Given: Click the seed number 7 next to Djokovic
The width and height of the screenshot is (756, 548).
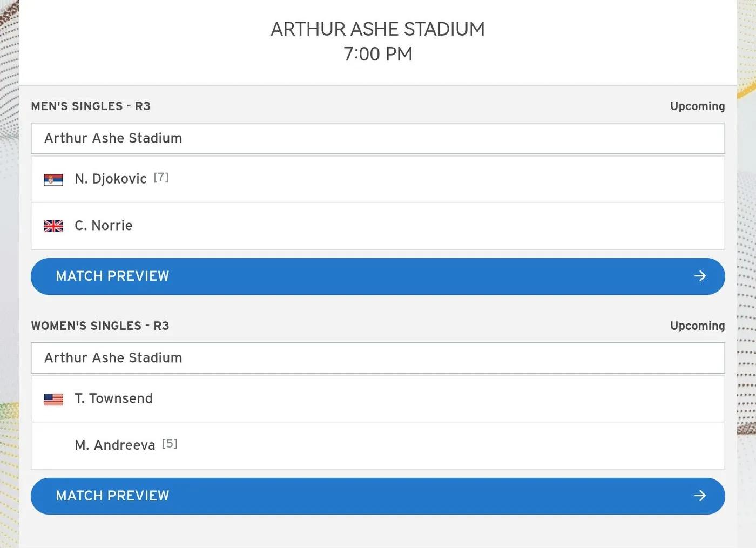Looking at the screenshot, I should click(x=161, y=177).
